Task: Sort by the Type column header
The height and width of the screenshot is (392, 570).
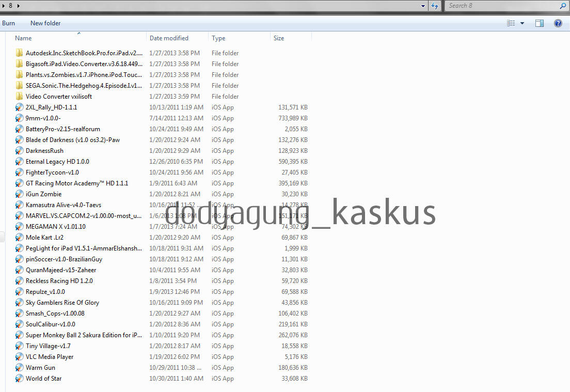Action: point(218,38)
